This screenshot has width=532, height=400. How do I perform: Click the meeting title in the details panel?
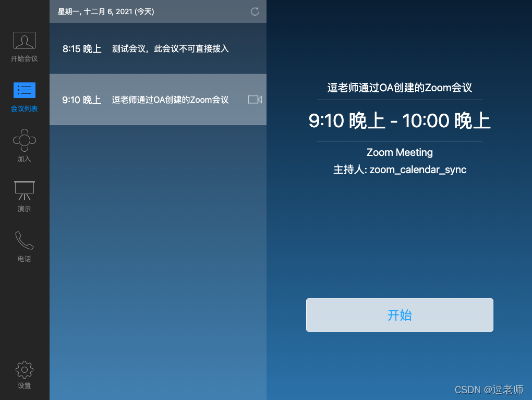(x=400, y=88)
